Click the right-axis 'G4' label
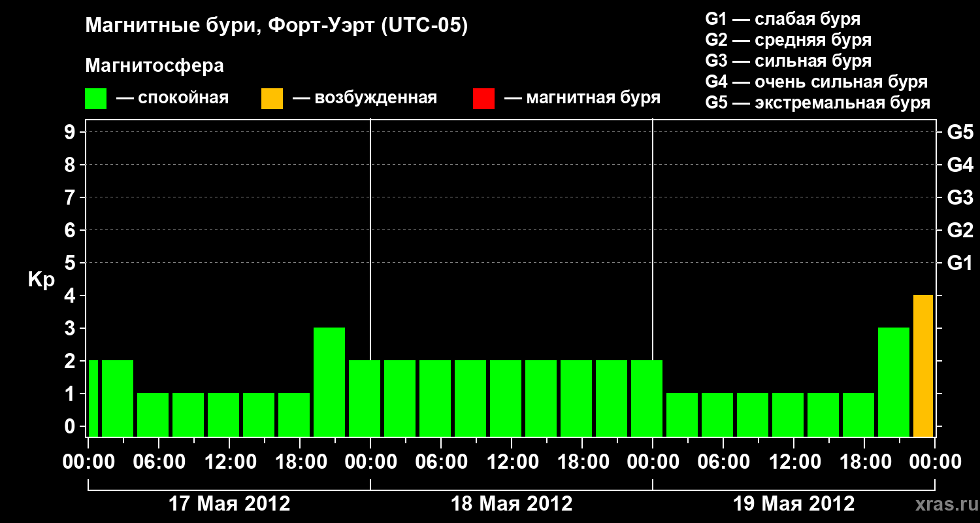Image resolution: width=980 pixels, height=523 pixels. [960, 165]
